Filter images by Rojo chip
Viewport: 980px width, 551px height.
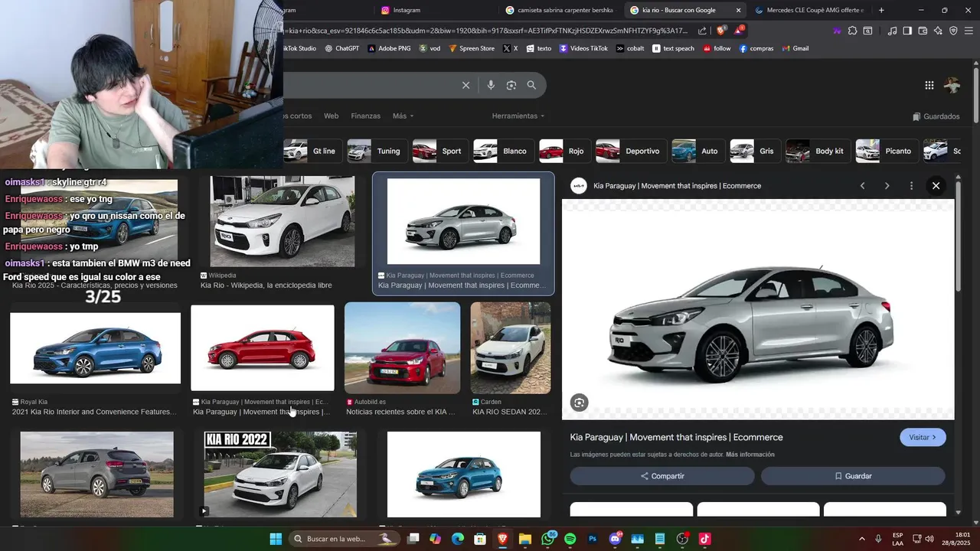(563, 151)
